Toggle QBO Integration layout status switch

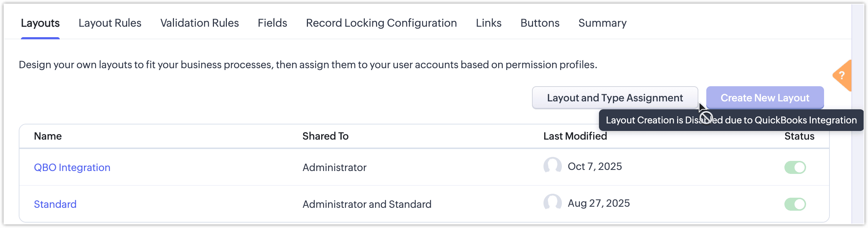point(795,167)
